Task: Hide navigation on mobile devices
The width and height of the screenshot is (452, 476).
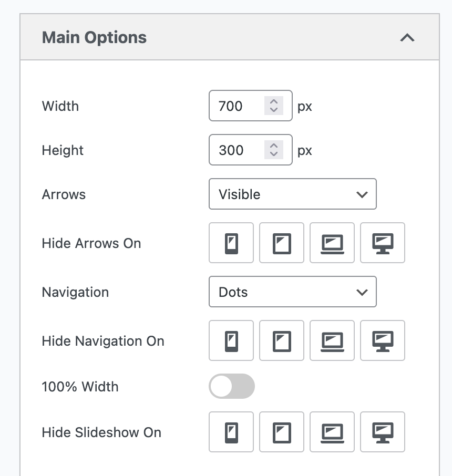Action: pos(231,340)
